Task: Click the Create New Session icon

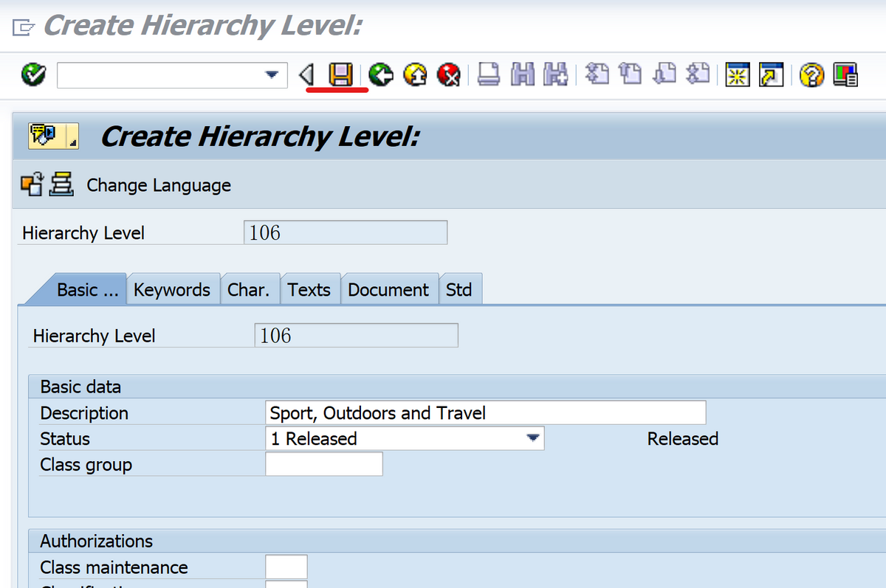Action: pos(738,75)
